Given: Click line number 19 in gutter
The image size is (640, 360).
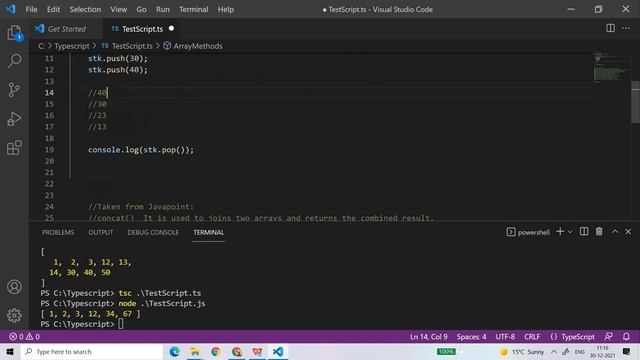Looking at the screenshot, I should (49, 150).
